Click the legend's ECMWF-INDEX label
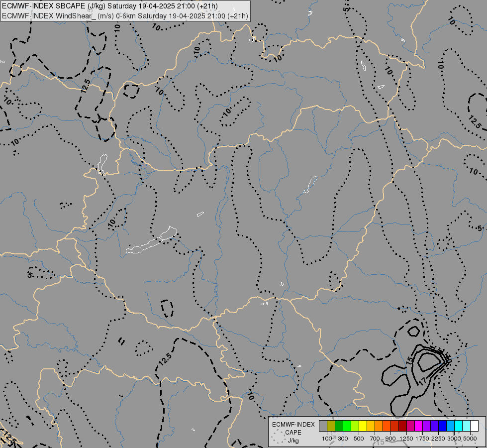 tap(293, 425)
